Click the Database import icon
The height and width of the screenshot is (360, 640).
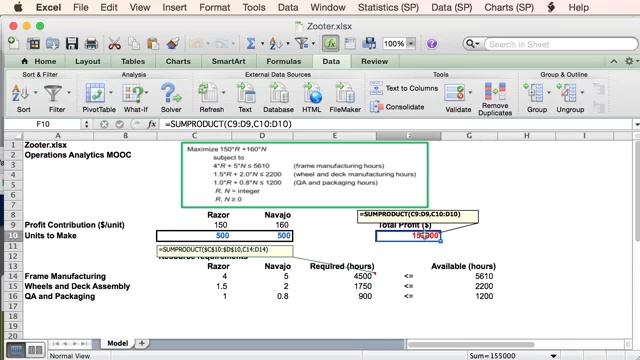(x=279, y=93)
